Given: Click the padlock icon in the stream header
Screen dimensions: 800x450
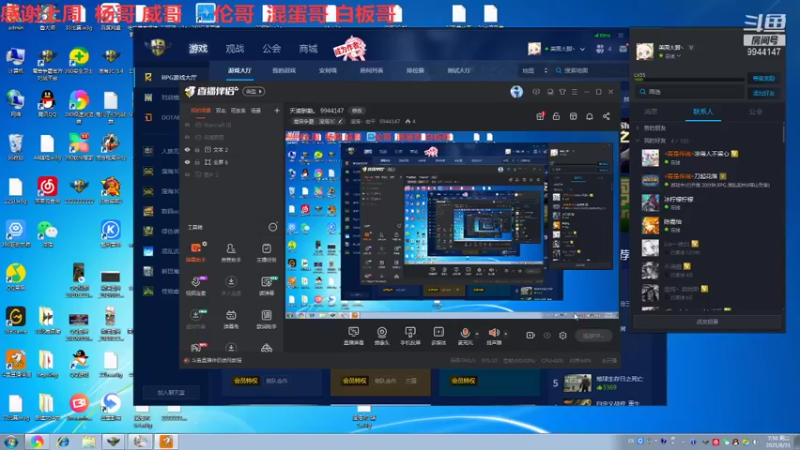Looking at the screenshot, I should pyautogui.click(x=556, y=116).
